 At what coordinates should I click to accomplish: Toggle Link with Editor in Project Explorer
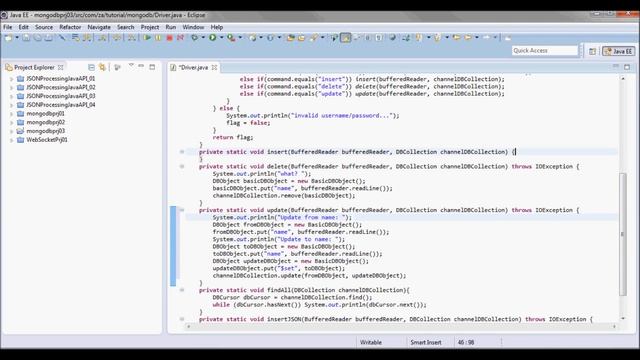tap(102, 67)
